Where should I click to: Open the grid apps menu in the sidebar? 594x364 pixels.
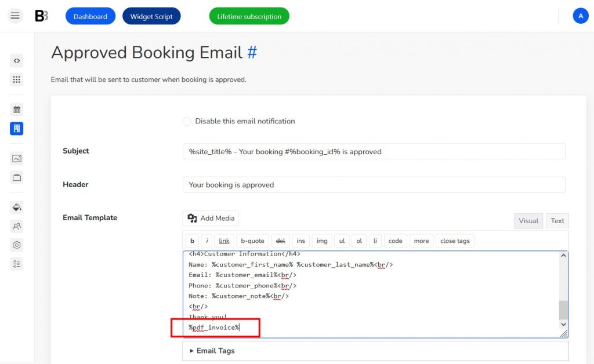(16, 79)
